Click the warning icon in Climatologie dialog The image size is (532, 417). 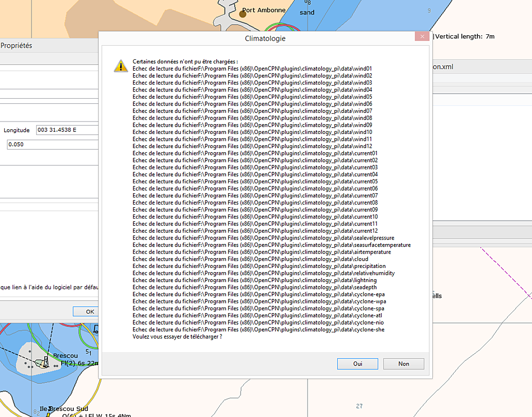tap(121, 66)
